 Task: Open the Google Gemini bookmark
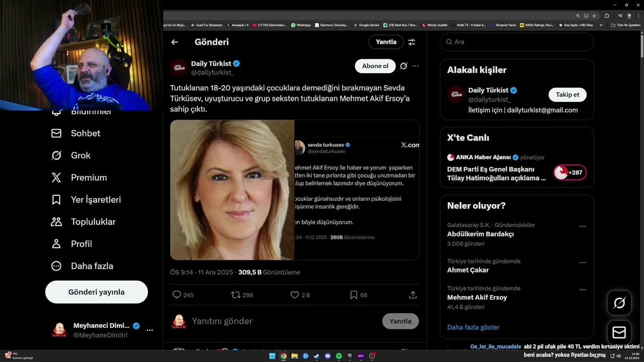pyautogui.click(x=366, y=25)
